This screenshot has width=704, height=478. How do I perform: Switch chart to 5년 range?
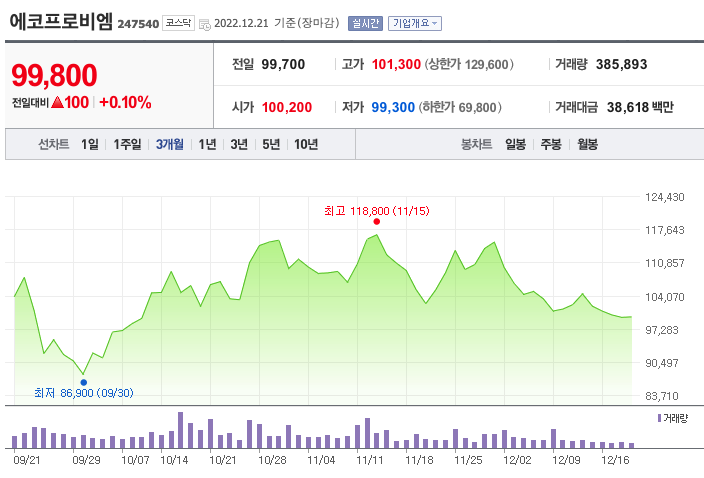tap(271, 144)
